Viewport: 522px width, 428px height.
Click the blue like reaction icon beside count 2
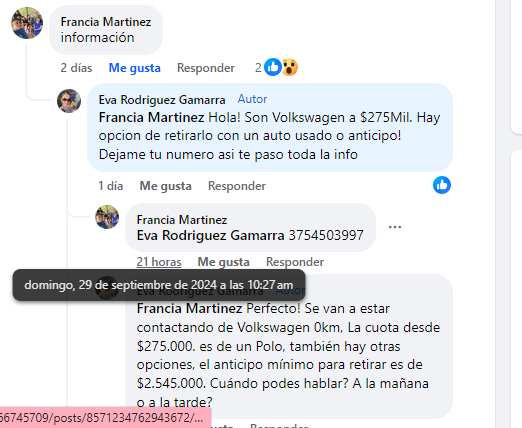click(273, 67)
